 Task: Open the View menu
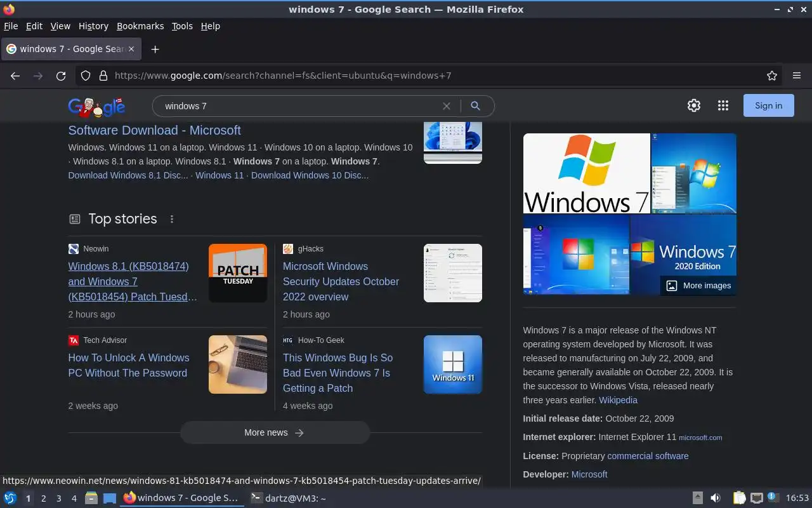[60, 26]
